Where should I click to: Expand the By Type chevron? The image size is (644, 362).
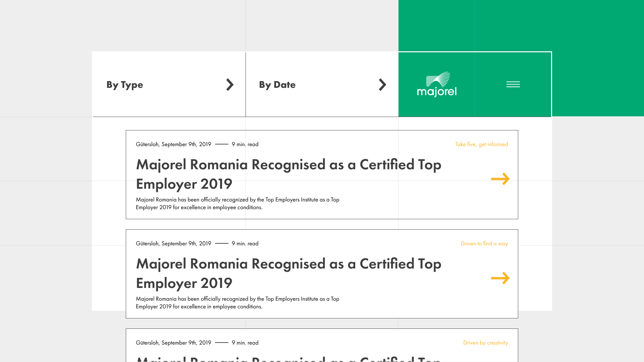coord(230,85)
